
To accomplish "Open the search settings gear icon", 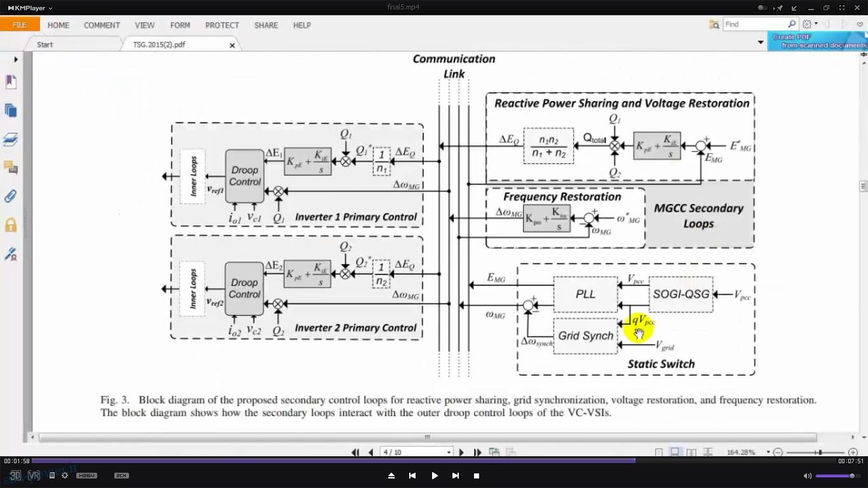I will click(x=806, y=24).
